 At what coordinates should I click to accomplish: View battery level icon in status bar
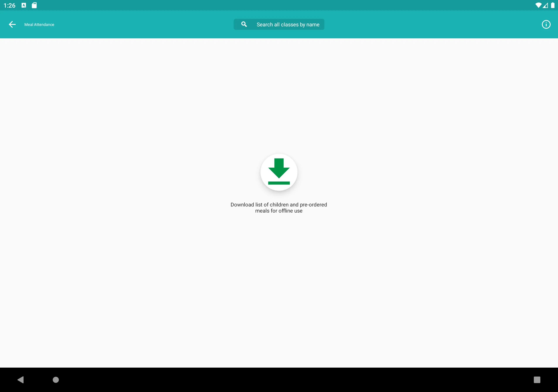pyautogui.click(x=553, y=5)
